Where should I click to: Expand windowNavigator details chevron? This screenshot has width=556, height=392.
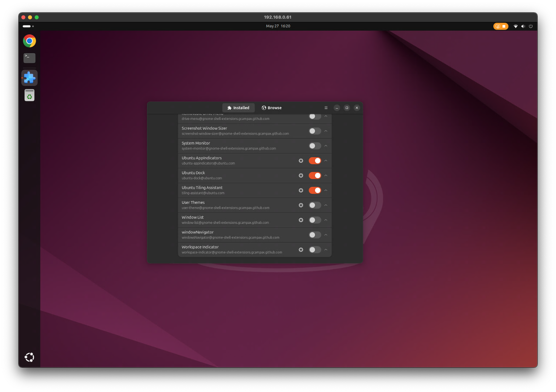pyautogui.click(x=326, y=235)
